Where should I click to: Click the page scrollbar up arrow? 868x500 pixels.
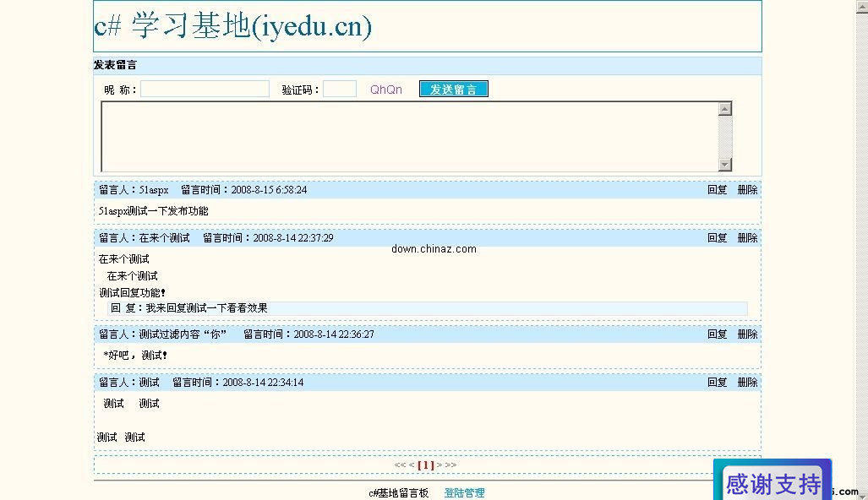[x=862, y=6]
